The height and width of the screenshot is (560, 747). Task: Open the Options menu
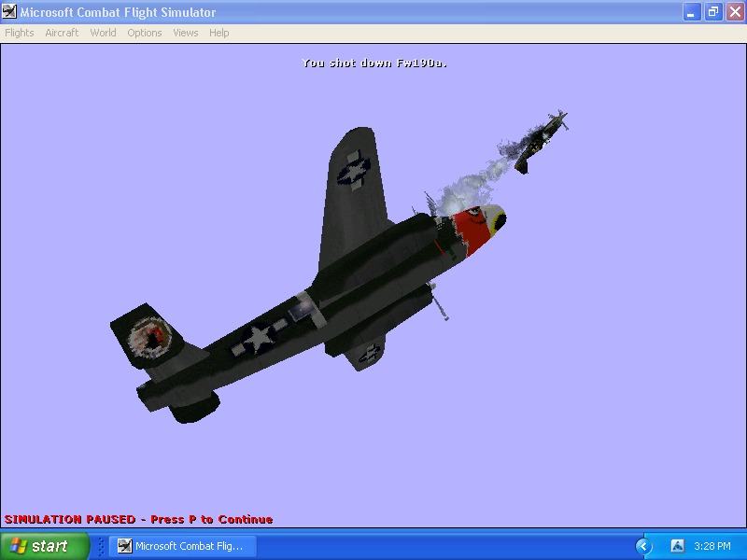click(145, 33)
